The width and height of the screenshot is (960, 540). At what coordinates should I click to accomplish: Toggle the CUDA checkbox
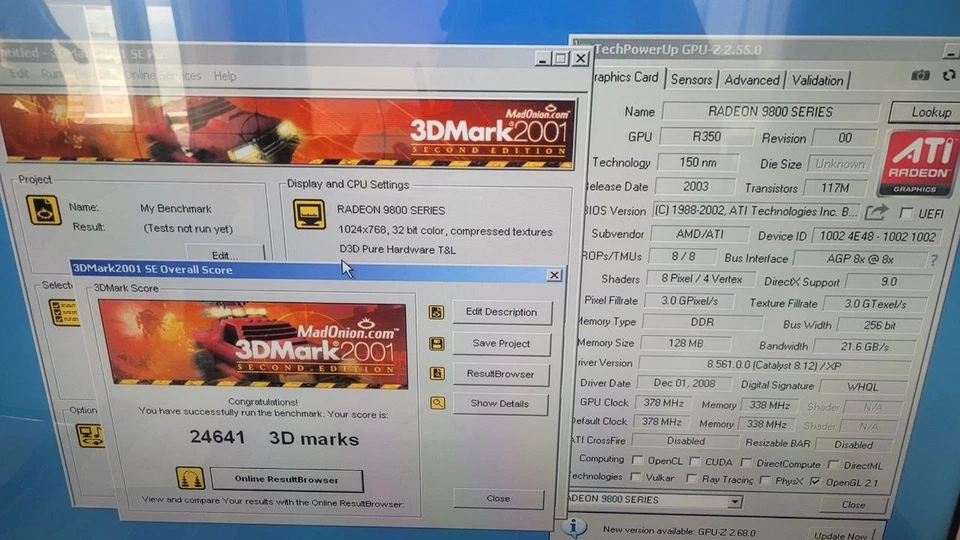(695, 460)
